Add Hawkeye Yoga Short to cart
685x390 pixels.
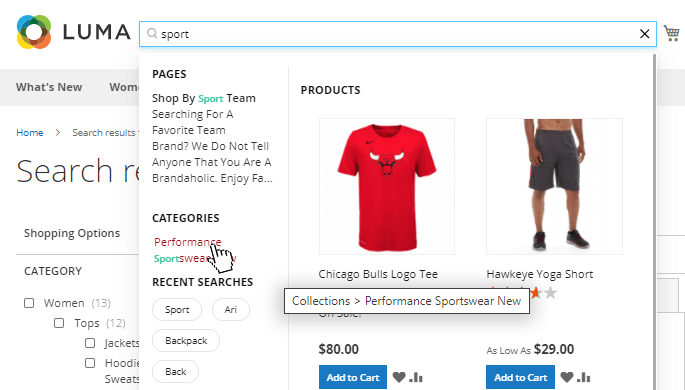[x=520, y=377]
